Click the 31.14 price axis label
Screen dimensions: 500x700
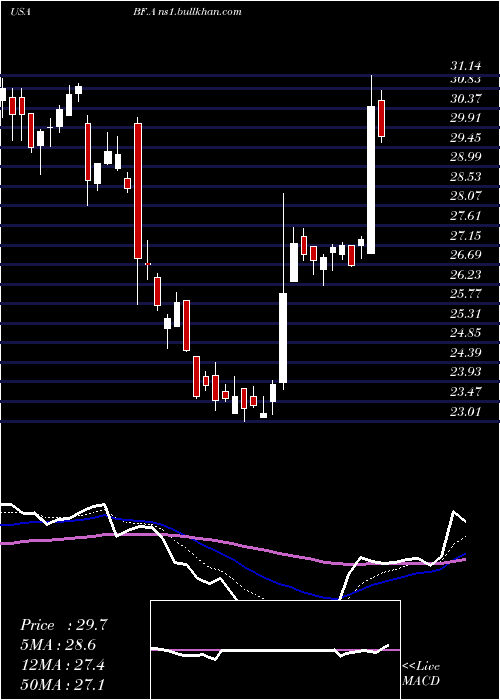point(466,66)
